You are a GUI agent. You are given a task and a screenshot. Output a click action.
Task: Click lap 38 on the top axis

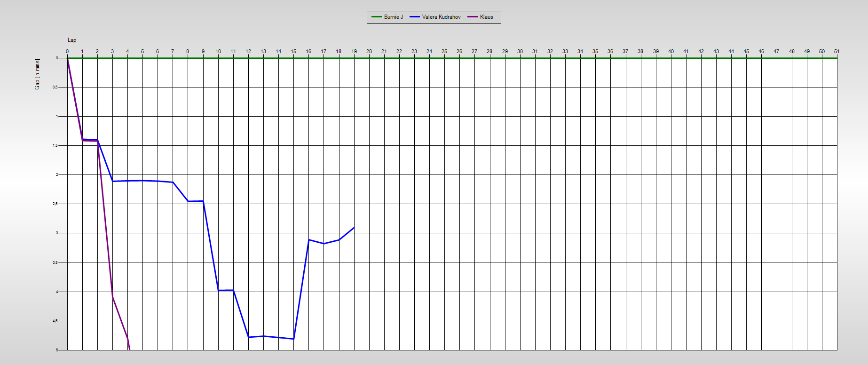click(x=640, y=52)
